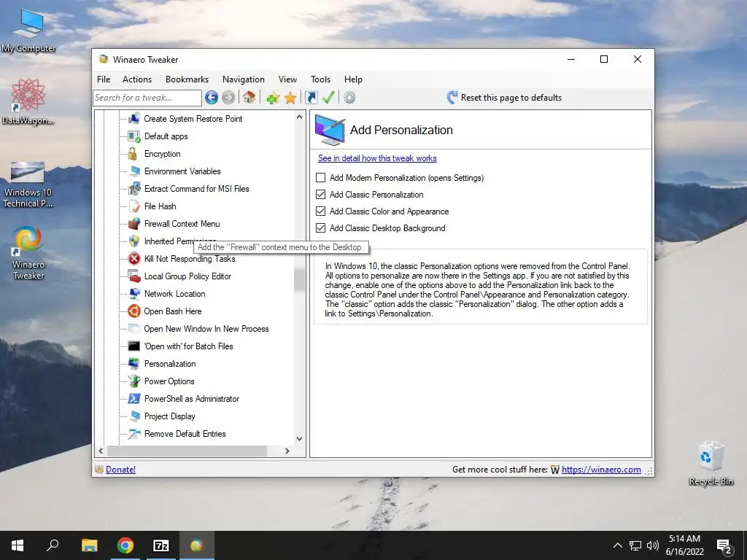
Task: Click the Back navigation arrow in toolbar
Action: coord(212,98)
